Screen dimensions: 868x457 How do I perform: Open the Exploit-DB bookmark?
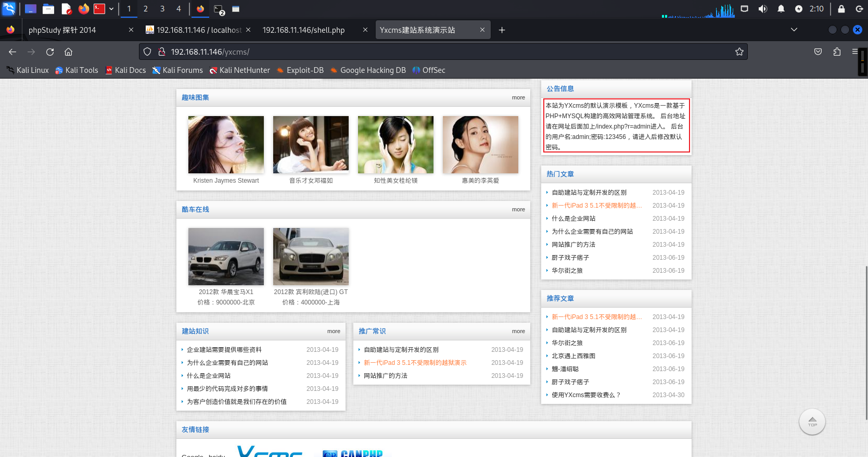(300, 70)
